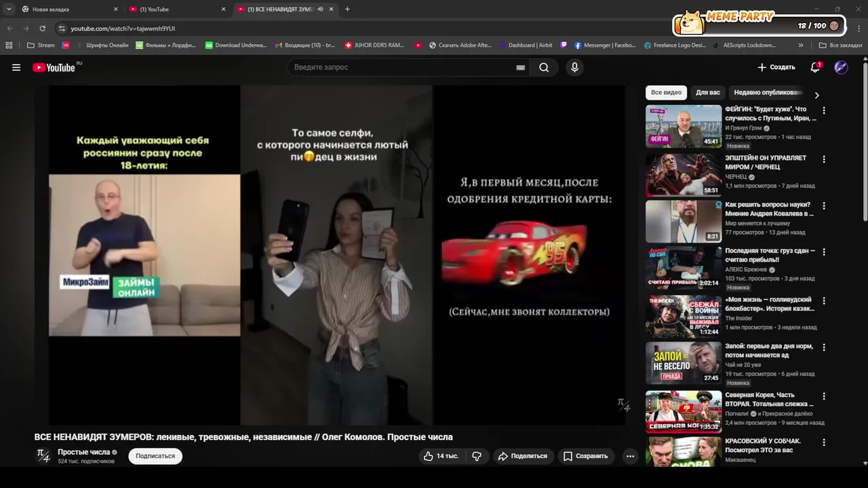Open options for Северная Корея video
Viewport: 868px width, 488px height.
point(824,396)
